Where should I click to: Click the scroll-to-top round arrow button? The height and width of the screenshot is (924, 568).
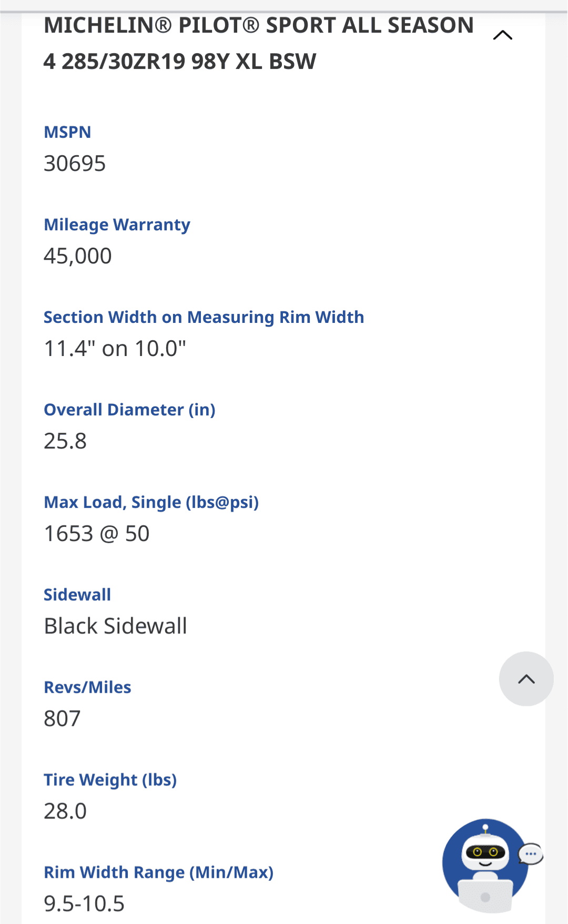[x=526, y=679]
